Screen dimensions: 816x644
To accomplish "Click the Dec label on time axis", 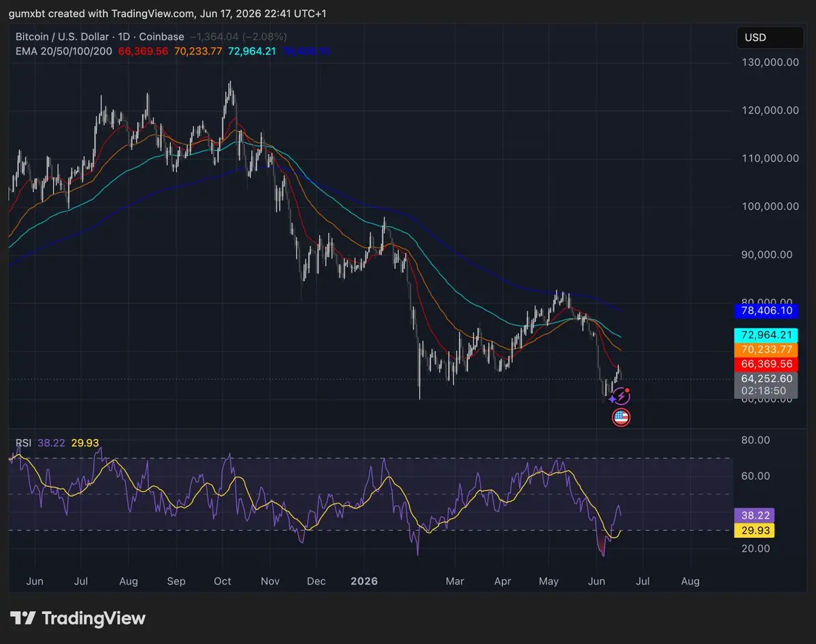I will [x=316, y=581].
